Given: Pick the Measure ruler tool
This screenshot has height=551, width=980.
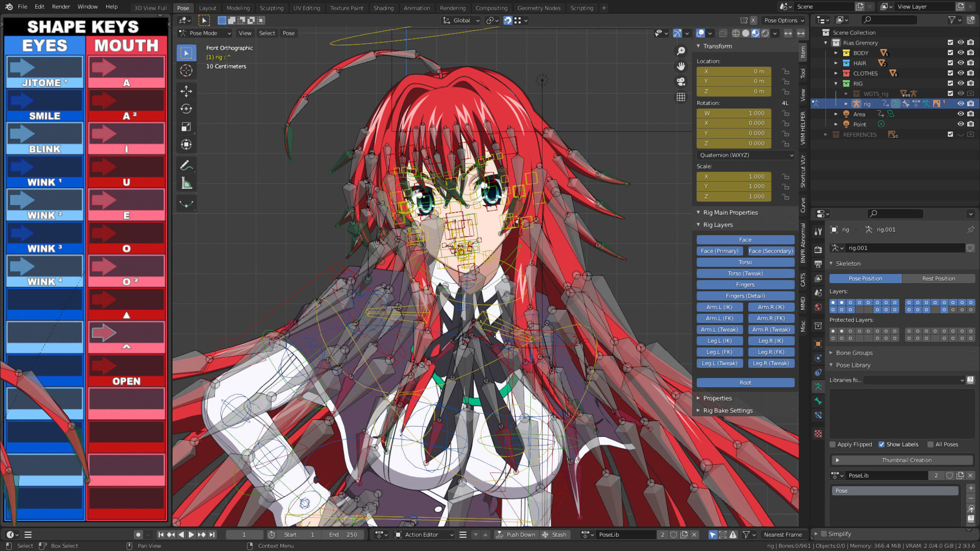Looking at the screenshot, I should (x=186, y=183).
